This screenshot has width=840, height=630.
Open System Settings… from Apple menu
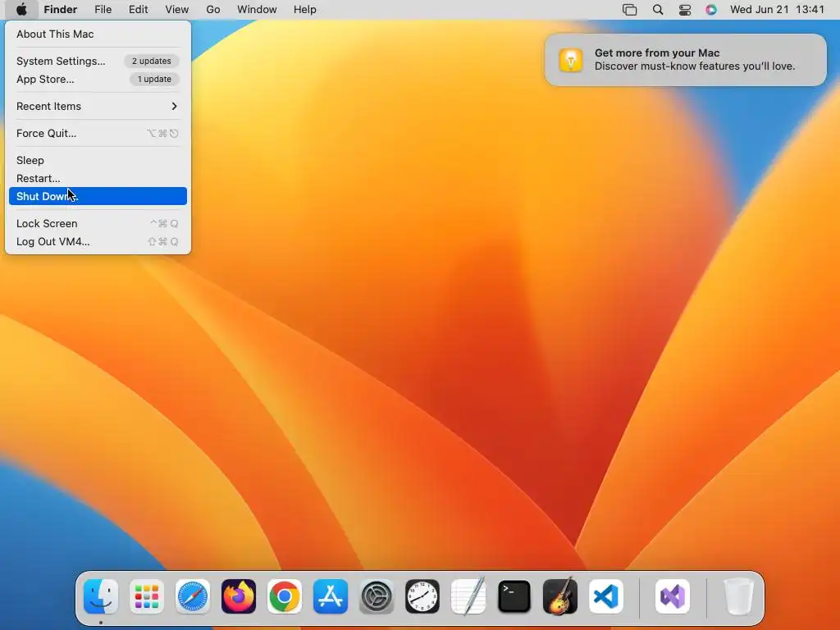98,61
